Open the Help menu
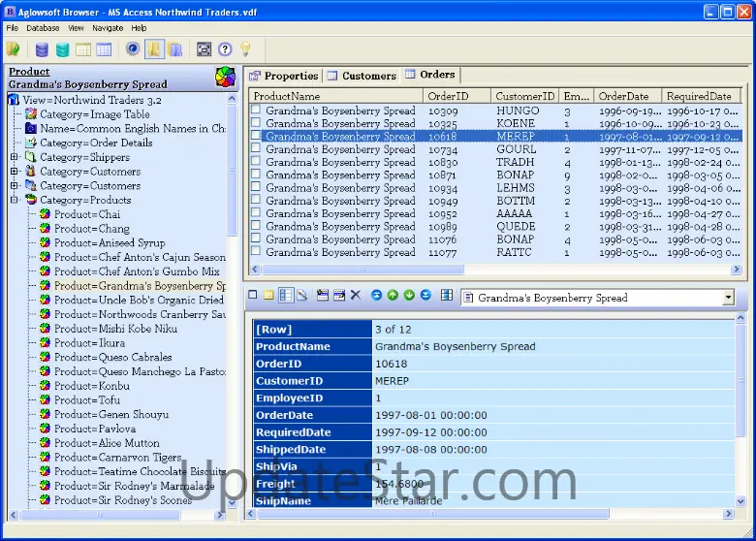 (139, 28)
